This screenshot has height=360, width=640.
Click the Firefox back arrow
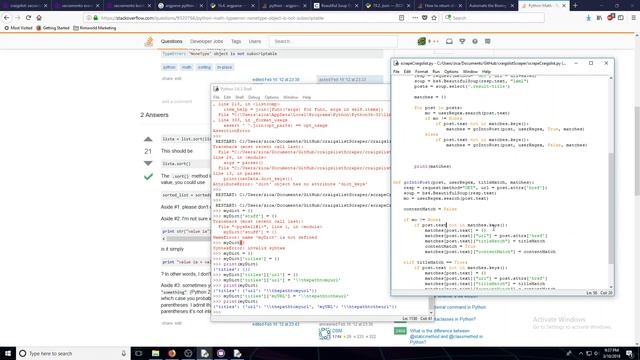pyautogui.click(x=7, y=18)
